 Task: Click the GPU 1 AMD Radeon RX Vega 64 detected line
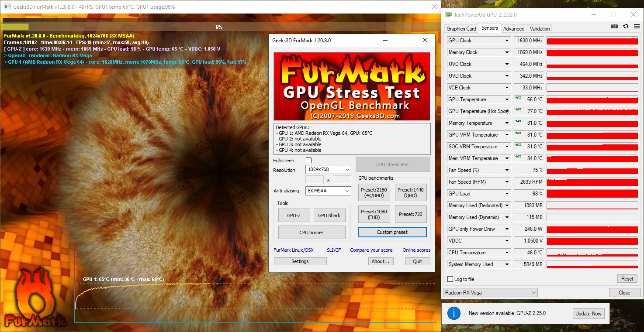[324, 133]
